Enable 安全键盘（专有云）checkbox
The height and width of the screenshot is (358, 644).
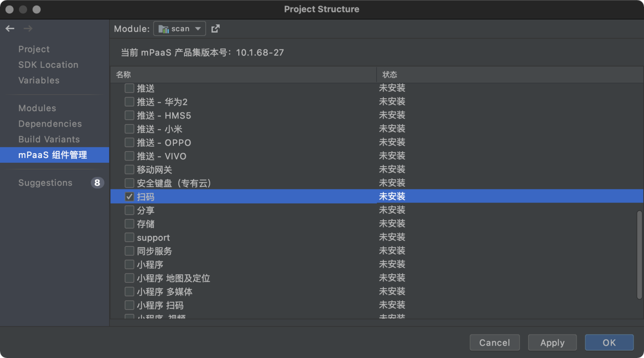tap(129, 183)
